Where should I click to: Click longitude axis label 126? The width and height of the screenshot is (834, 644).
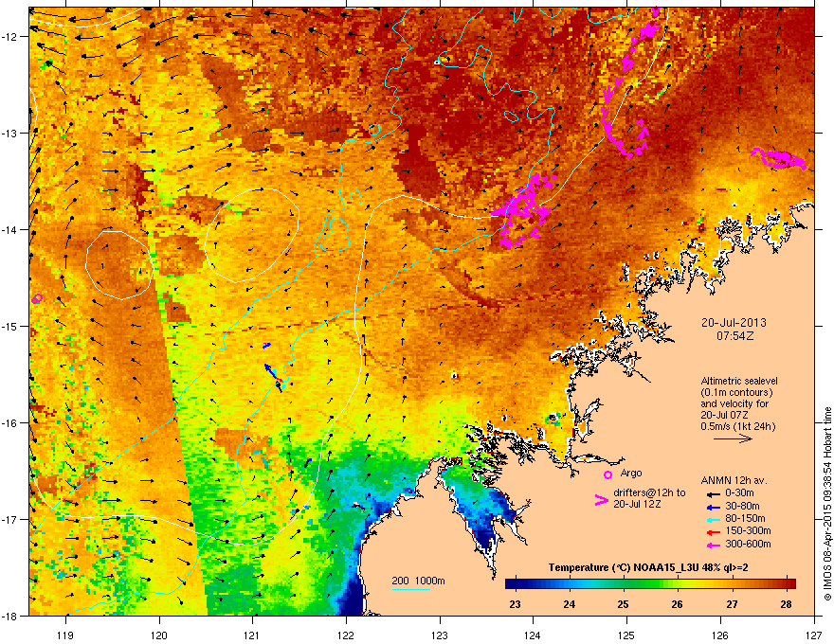click(720, 635)
